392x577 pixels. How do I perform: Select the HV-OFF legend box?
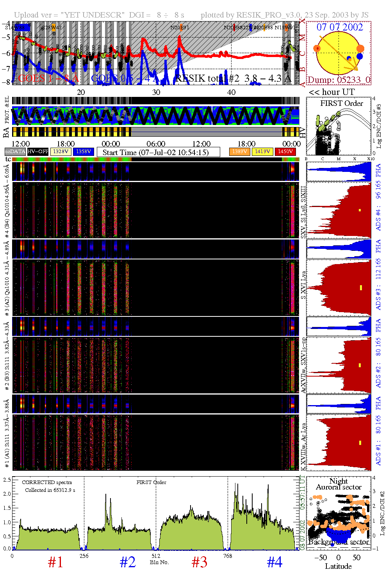click(x=38, y=152)
